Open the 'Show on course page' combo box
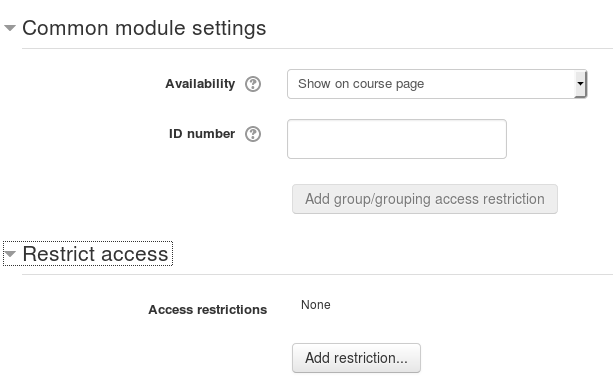Image resolution: width=613 pixels, height=384 pixels. pos(437,84)
